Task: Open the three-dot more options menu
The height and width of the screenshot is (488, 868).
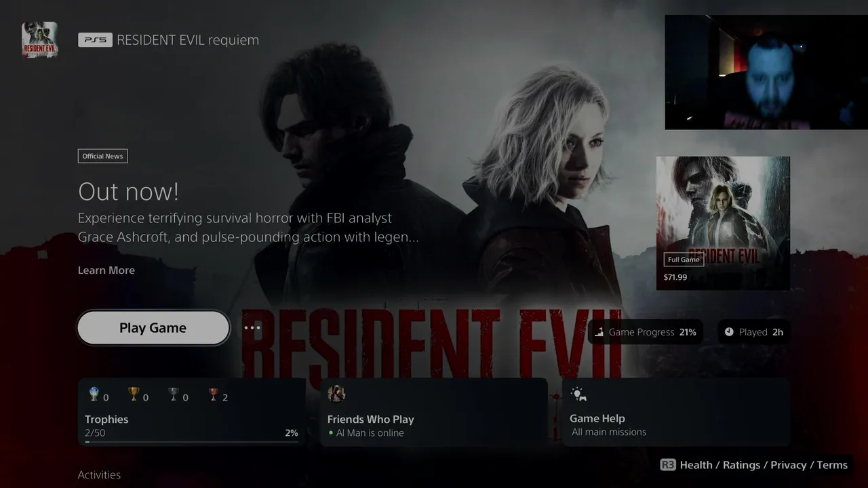Action: point(252,327)
